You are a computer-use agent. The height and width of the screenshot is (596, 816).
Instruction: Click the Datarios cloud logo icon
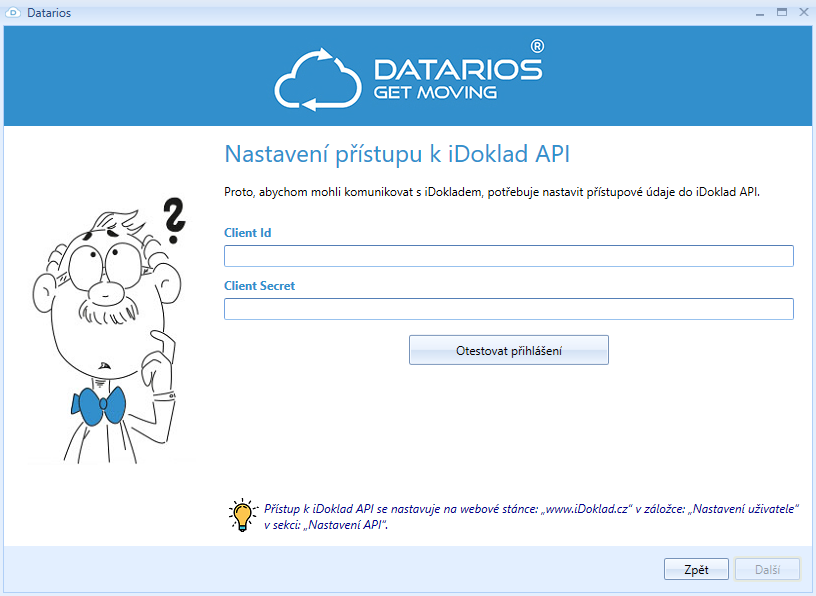click(318, 79)
